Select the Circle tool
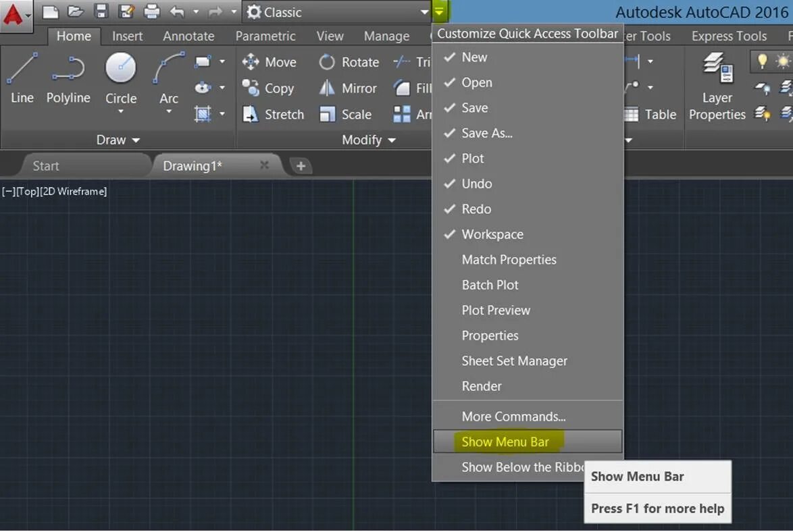The height and width of the screenshot is (532, 793). pos(121,78)
